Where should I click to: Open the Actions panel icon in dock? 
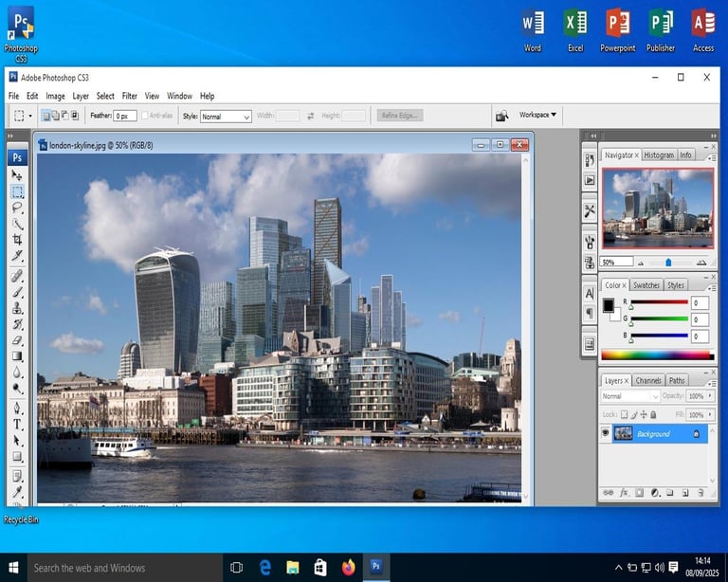pyautogui.click(x=590, y=180)
